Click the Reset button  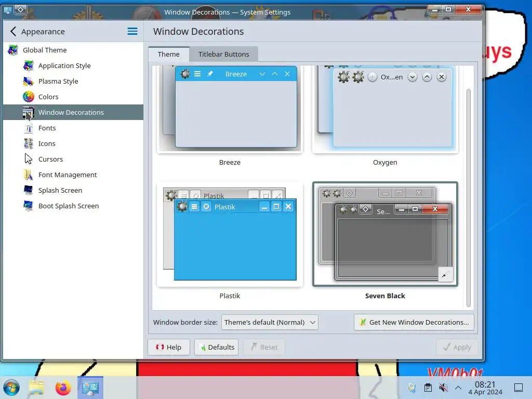click(263, 347)
